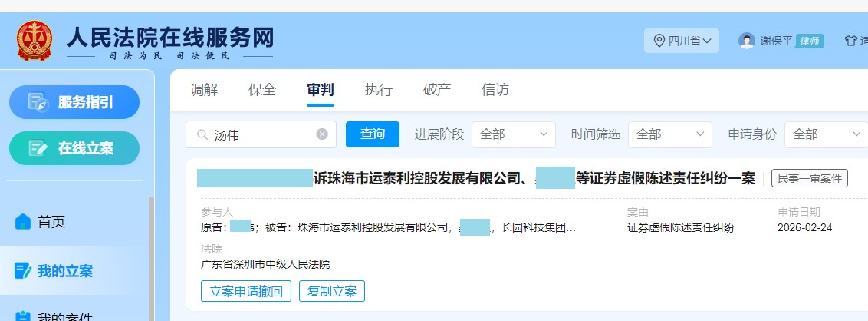Open the 四川省 province dropdown
The width and height of the screenshot is (868, 321).
(x=682, y=41)
